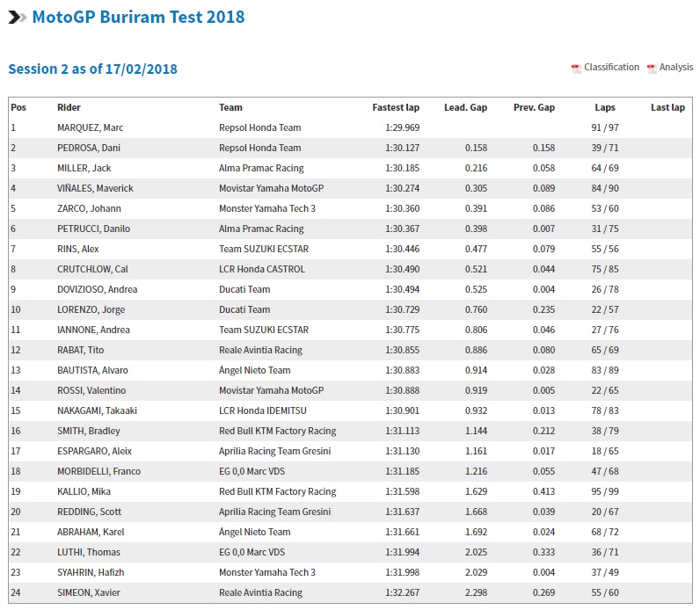
Task: Click Monster Yamaha Tech 3 in Zarco's row
Action: pos(267,208)
